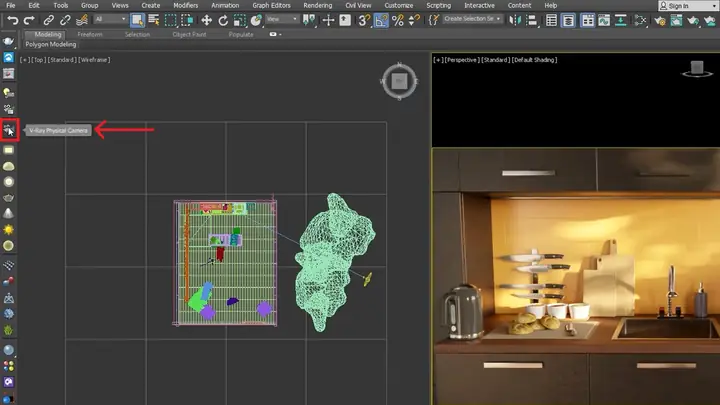Activate the Select and Uniform Scale tool
Screen dimensions: 720x405
239,20
